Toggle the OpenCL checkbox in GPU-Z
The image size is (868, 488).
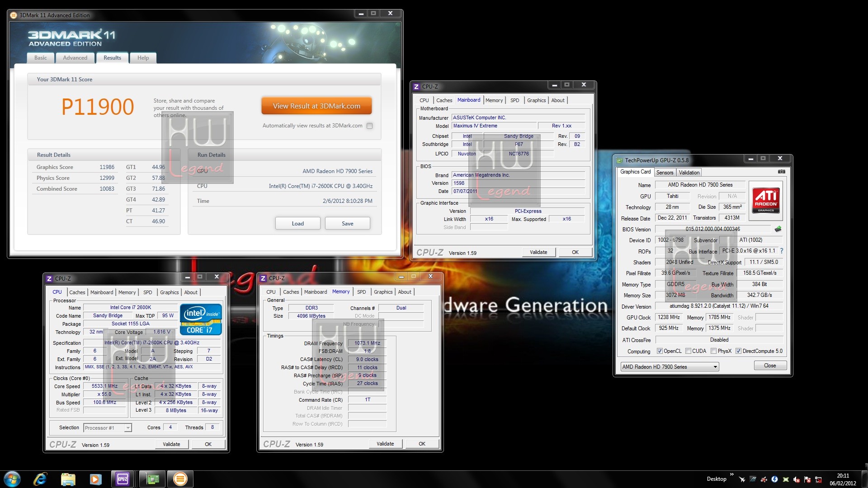coord(660,351)
